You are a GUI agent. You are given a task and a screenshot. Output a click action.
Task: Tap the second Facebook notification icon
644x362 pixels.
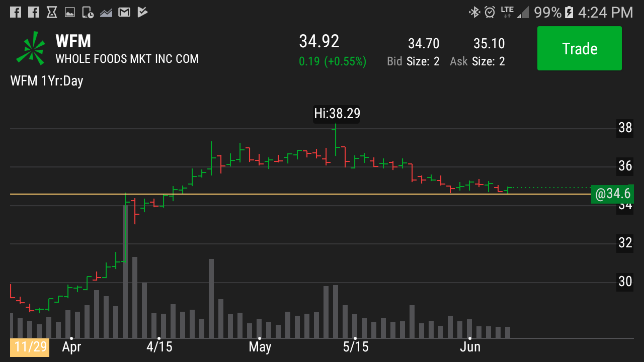click(34, 12)
